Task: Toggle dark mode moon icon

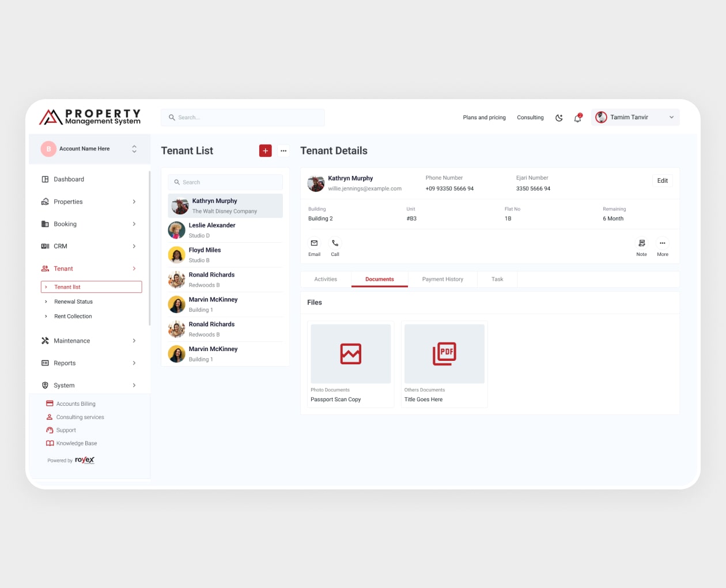Action: coord(559,118)
